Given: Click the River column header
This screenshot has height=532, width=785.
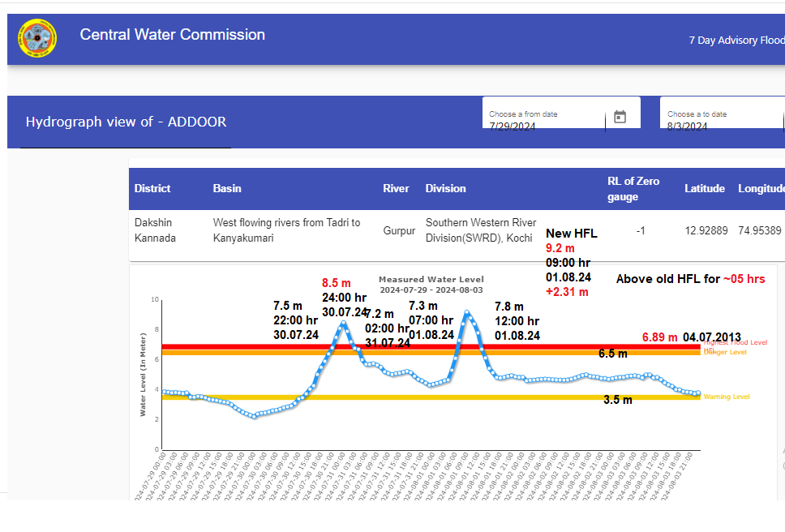Looking at the screenshot, I should pyautogui.click(x=396, y=189).
